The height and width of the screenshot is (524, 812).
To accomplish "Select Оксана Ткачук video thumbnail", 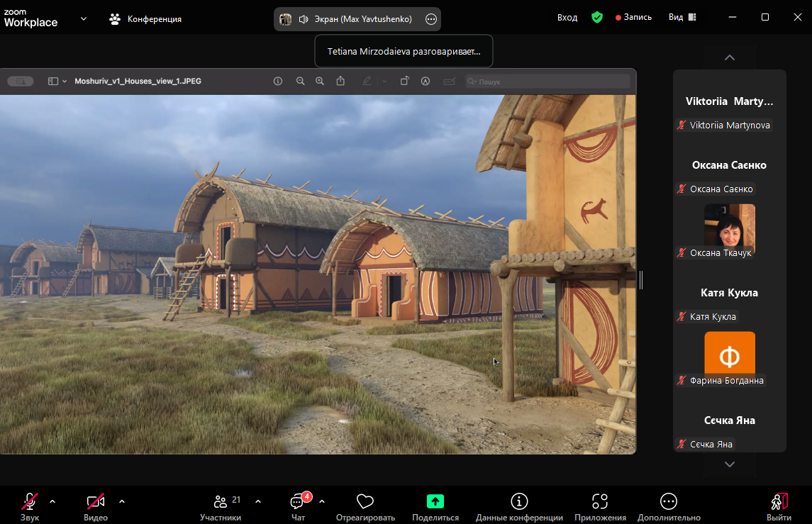I will pyautogui.click(x=729, y=225).
